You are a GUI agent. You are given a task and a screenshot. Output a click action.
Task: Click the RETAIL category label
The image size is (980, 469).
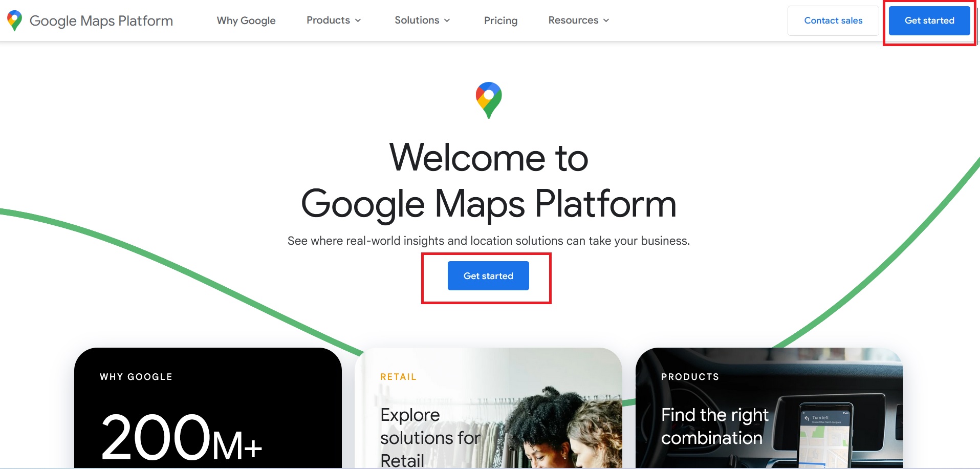[398, 377]
